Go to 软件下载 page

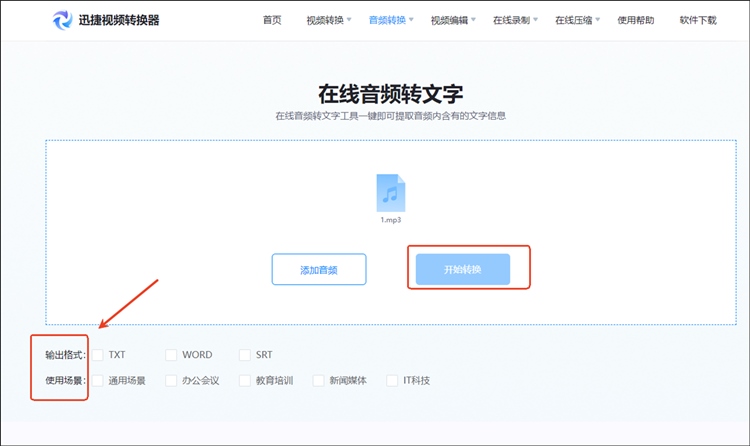pyautogui.click(x=698, y=20)
